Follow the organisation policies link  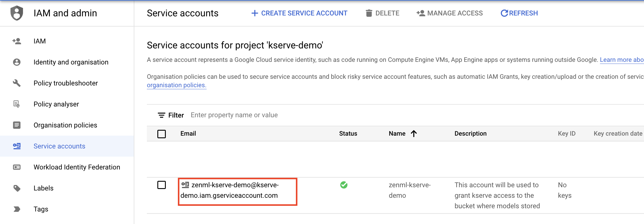tap(177, 85)
